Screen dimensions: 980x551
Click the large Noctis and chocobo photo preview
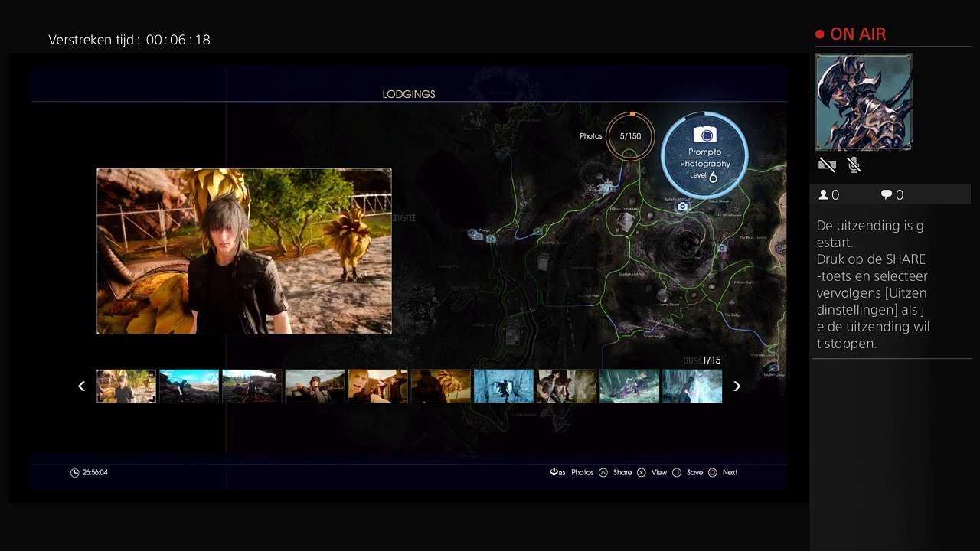click(x=244, y=252)
